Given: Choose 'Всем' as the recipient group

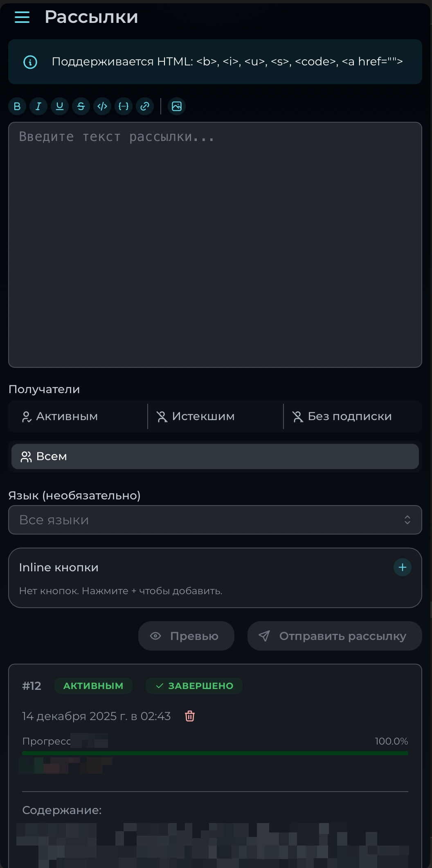Looking at the screenshot, I should [x=215, y=456].
